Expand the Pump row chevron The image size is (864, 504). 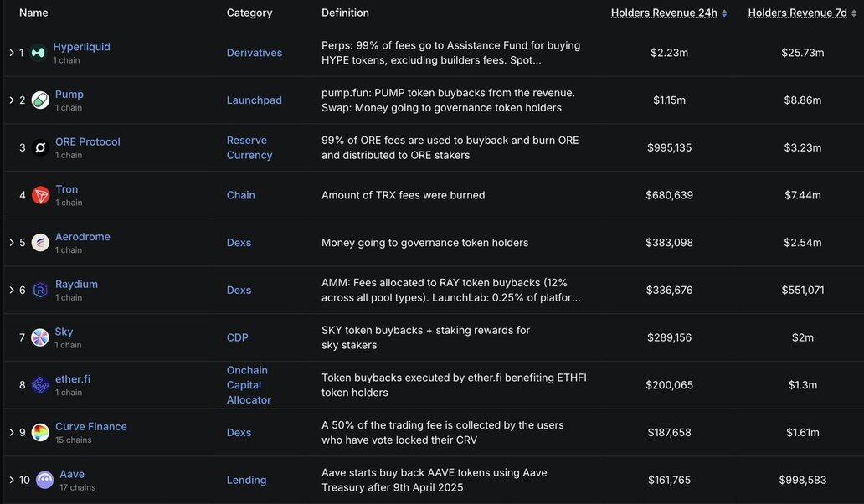pyautogui.click(x=12, y=100)
